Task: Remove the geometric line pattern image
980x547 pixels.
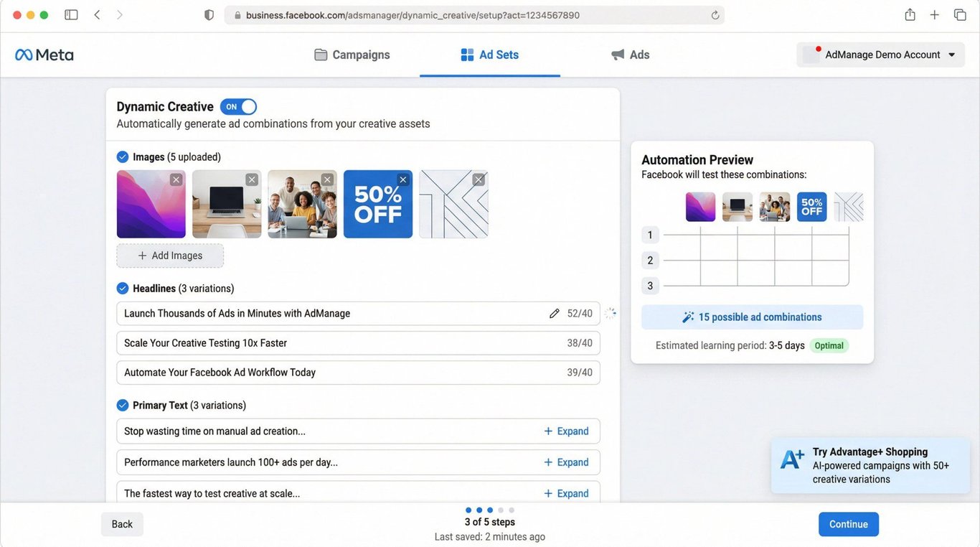Action: [x=479, y=179]
